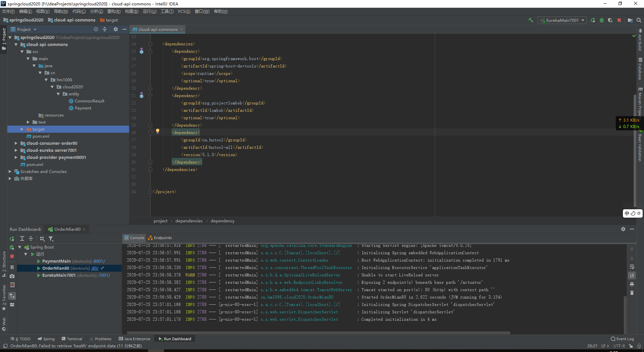Stop OrderMian80 with the red square in Run Dashboard
Image resolution: width=644 pixels, height=352 pixels.
12,256
